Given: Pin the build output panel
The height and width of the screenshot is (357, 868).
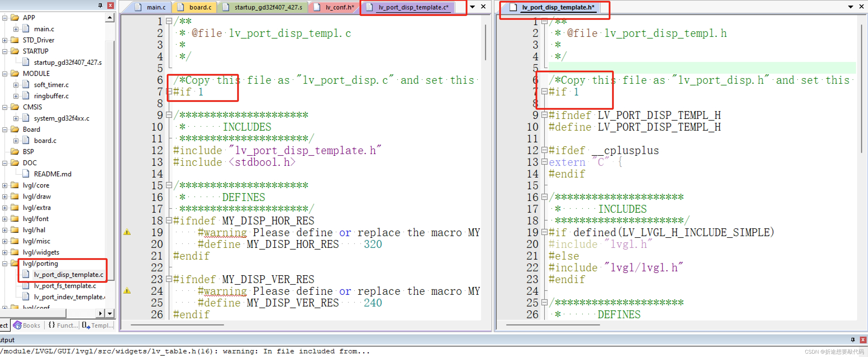Looking at the screenshot, I should [853, 340].
